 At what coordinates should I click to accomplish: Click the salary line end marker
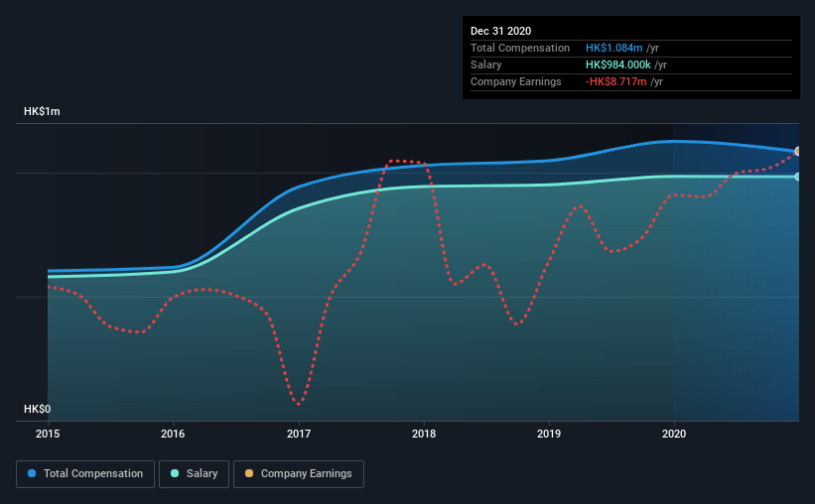797,177
